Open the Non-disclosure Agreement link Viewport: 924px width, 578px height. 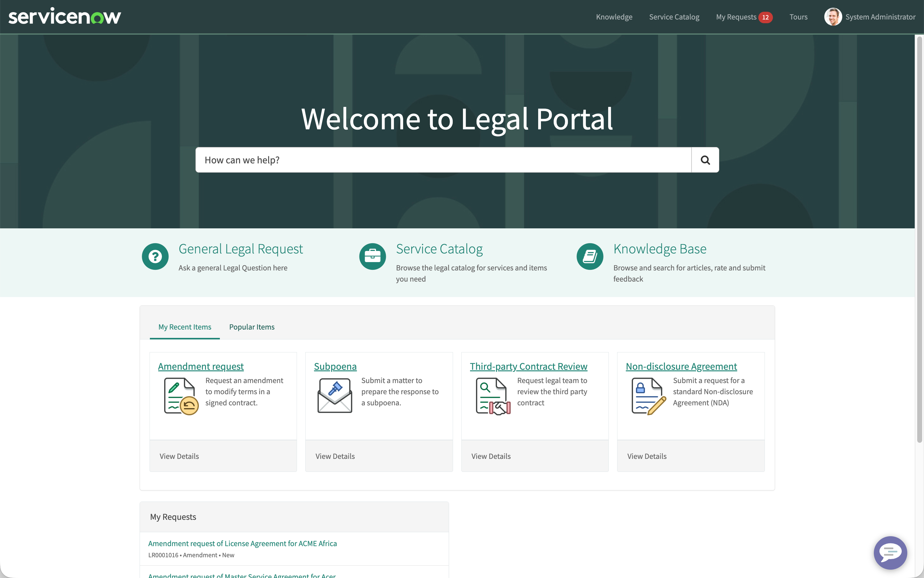pyautogui.click(x=681, y=366)
